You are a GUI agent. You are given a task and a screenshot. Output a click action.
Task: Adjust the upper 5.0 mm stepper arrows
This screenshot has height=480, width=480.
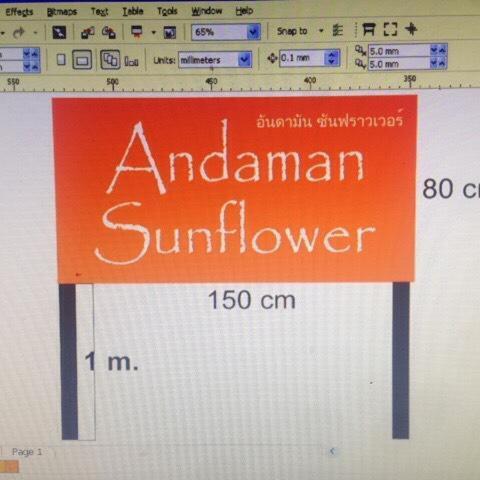pyautogui.click(x=438, y=50)
